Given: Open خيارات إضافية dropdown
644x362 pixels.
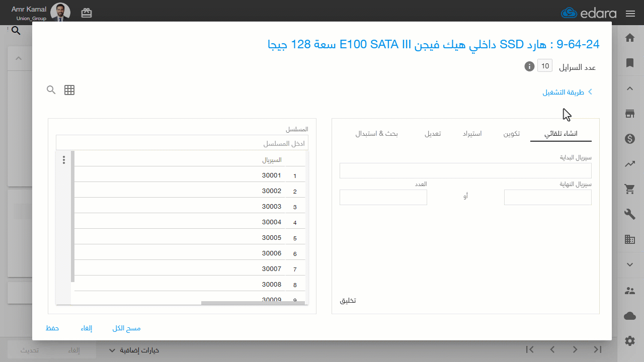Looking at the screenshot, I should (134, 350).
